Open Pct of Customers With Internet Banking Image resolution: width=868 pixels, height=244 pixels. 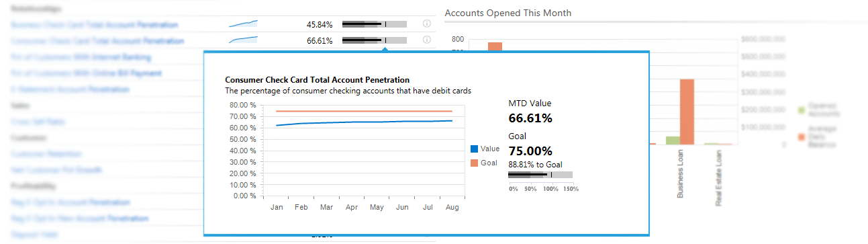(81, 57)
